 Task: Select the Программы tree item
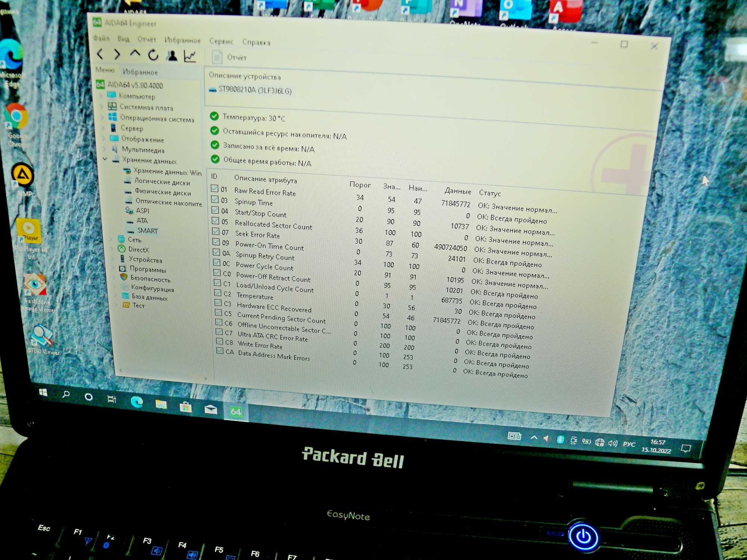[143, 269]
